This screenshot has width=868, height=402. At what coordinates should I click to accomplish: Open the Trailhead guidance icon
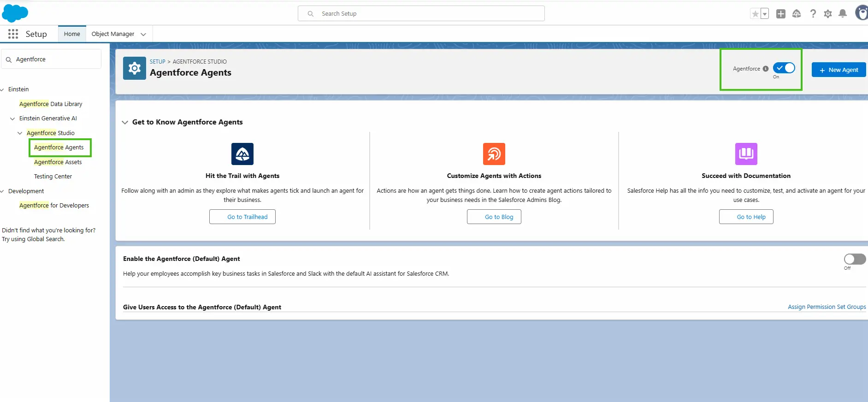tap(797, 14)
